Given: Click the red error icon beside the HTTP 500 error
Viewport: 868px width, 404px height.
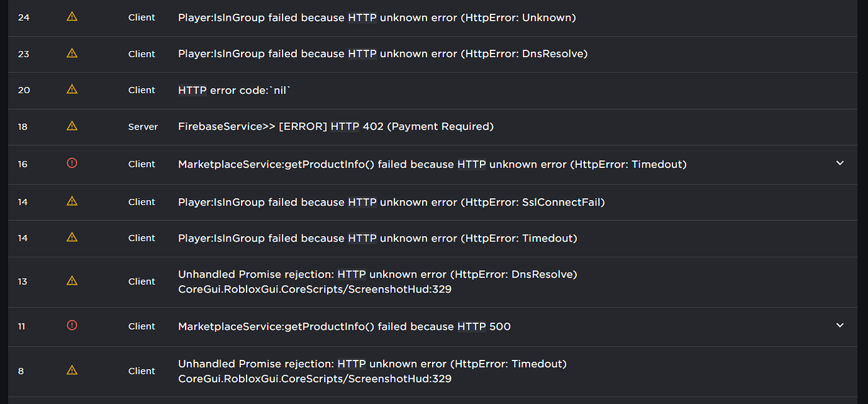Looking at the screenshot, I should coord(72,325).
